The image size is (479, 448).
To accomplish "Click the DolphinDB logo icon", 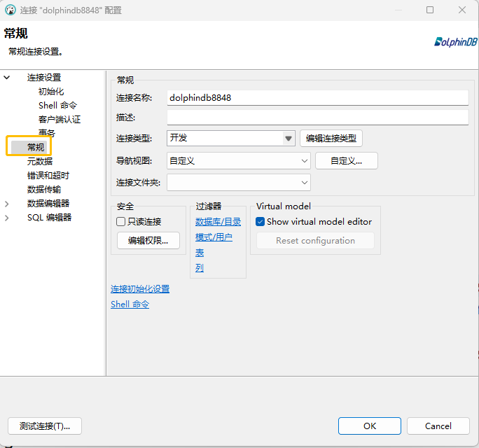I will pyautogui.click(x=455, y=41).
